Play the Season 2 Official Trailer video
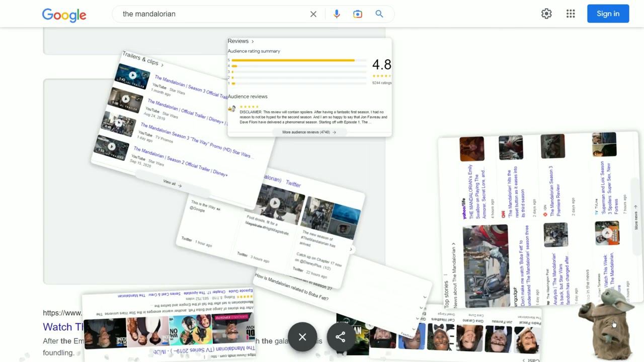Image resolution: width=644 pixels, height=362 pixels. (111, 146)
